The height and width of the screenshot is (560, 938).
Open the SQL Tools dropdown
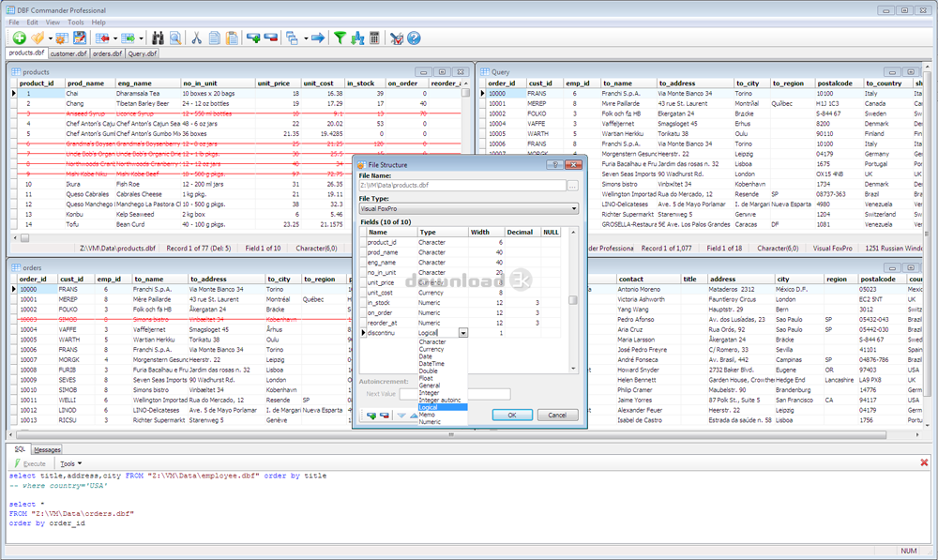(x=70, y=463)
